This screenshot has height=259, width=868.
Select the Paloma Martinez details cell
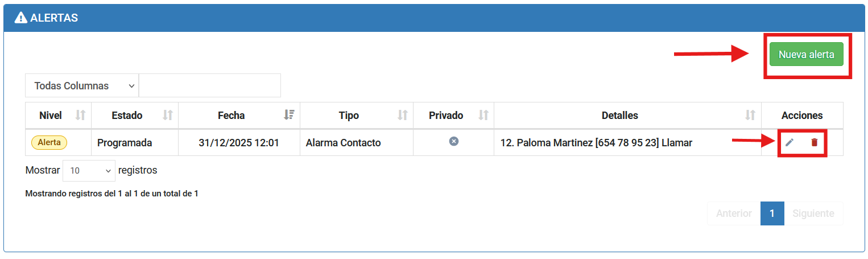(596, 143)
